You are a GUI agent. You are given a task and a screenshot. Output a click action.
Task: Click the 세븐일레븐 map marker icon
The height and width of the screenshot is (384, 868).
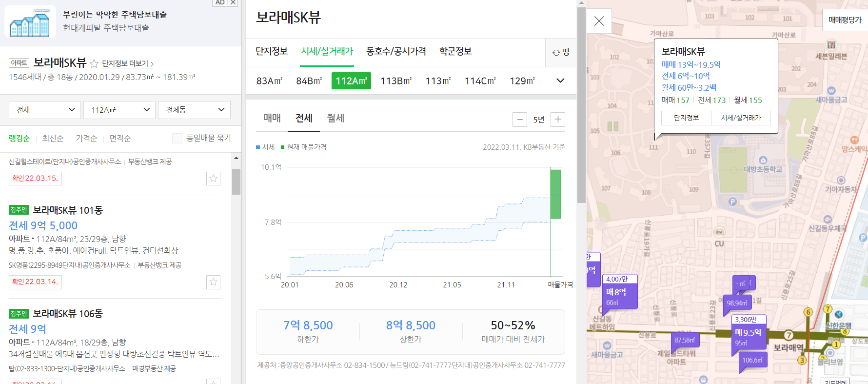click(831, 45)
